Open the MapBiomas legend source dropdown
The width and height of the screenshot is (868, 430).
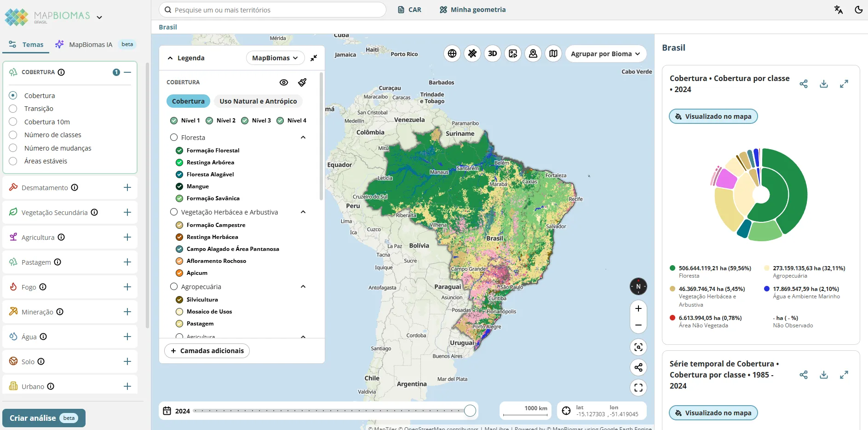pos(275,58)
